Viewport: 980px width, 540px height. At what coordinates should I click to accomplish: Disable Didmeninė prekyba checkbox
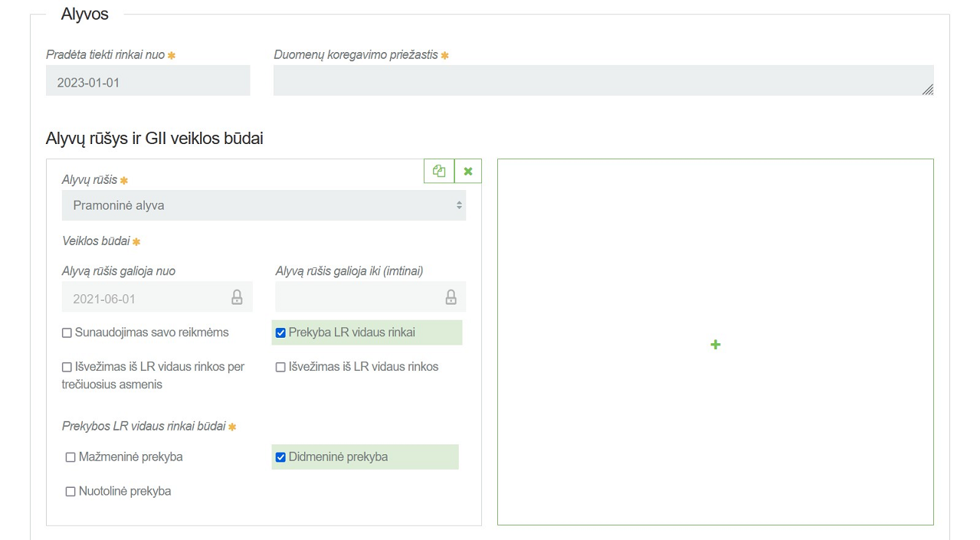280,457
